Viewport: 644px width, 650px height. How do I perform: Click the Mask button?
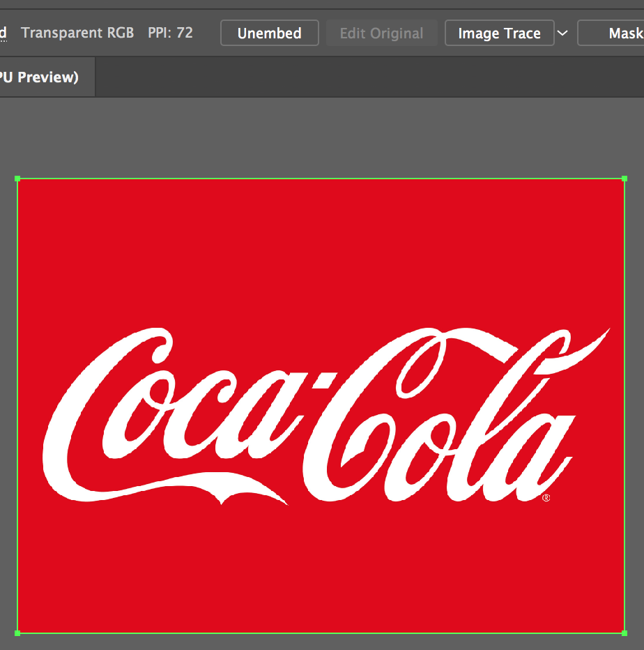coord(611,33)
